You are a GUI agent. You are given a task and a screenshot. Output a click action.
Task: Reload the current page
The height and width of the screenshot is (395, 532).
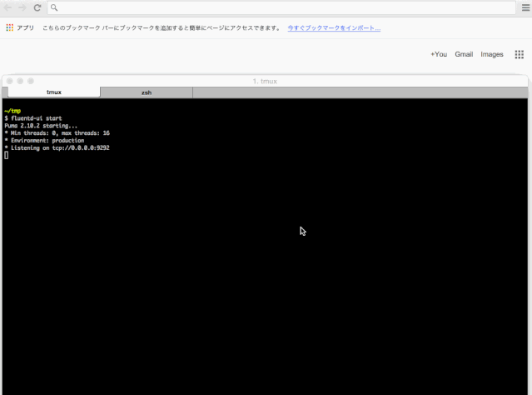[x=37, y=7]
